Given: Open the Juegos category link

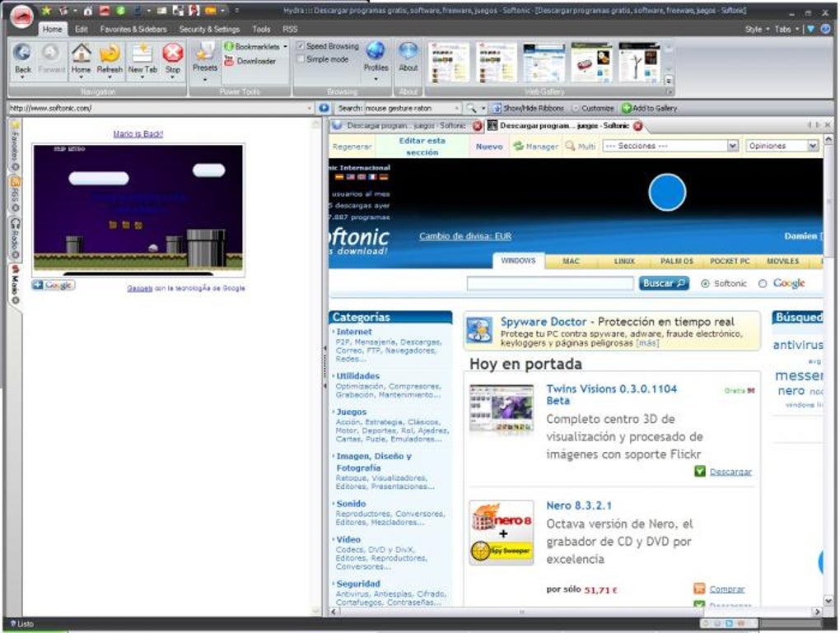Looking at the screenshot, I should click(x=352, y=412).
